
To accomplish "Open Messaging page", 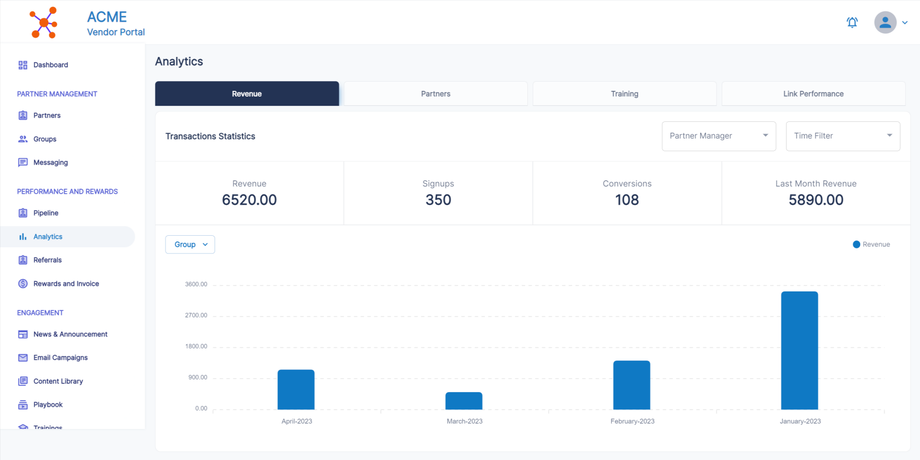I will click(x=50, y=163).
